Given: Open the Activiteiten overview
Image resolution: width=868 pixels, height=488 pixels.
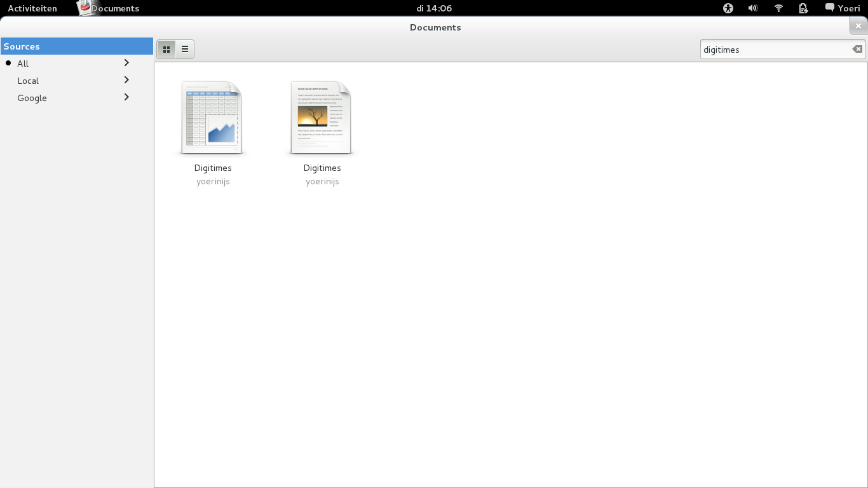Looking at the screenshot, I should click(x=32, y=8).
